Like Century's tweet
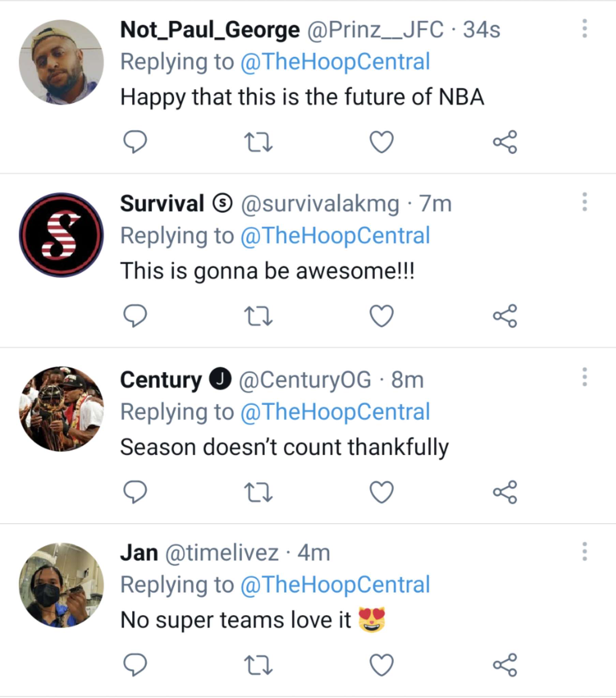 pyautogui.click(x=381, y=492)
